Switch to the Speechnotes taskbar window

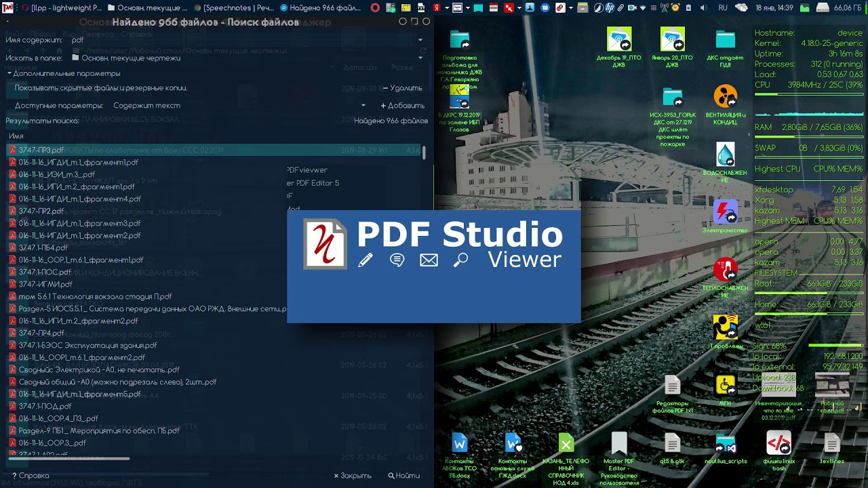coord(233,7)
